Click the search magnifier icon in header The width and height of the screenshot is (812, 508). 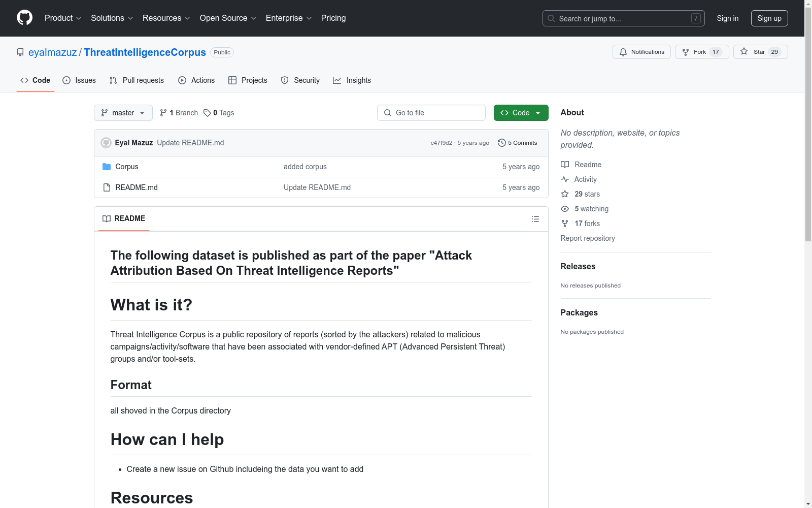click(x=551, y=18)
